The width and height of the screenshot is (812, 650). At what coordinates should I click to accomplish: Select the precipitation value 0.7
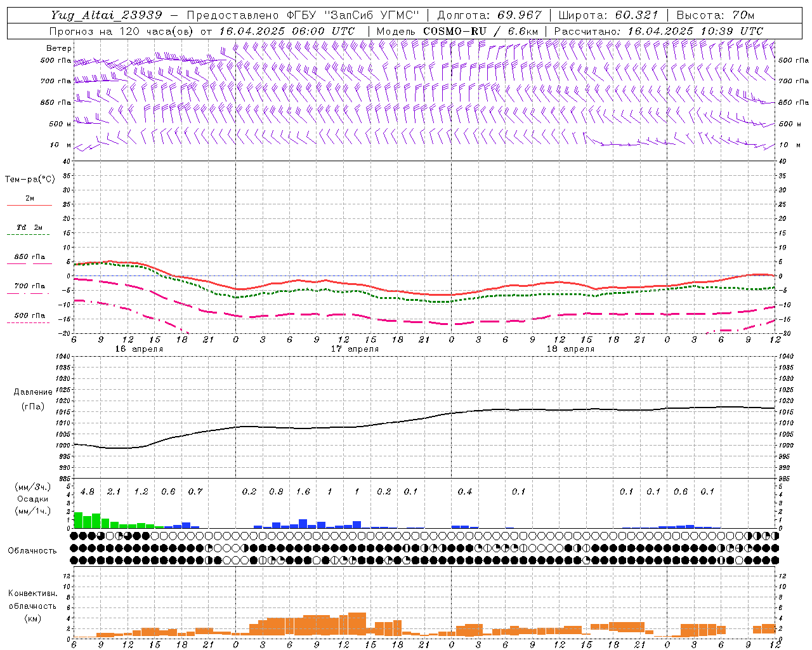tap(195, 492)
